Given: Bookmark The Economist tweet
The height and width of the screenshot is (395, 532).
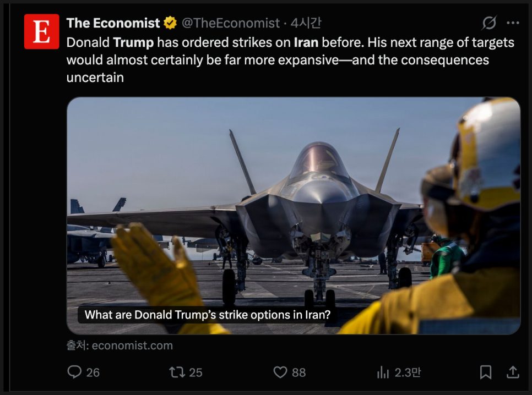Looking at the screenshot, I should pos(485,372).
